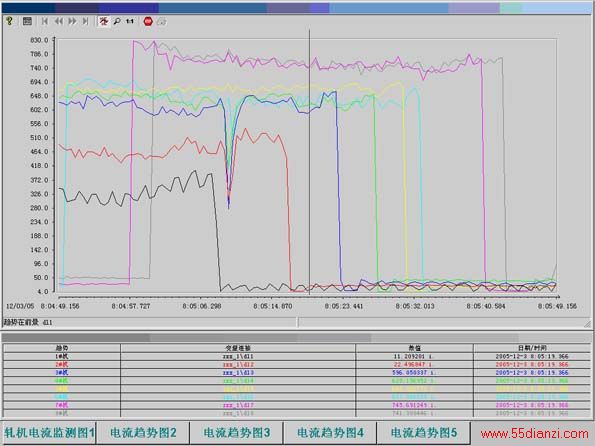Jump to last data record

click(x=86, y=21)
